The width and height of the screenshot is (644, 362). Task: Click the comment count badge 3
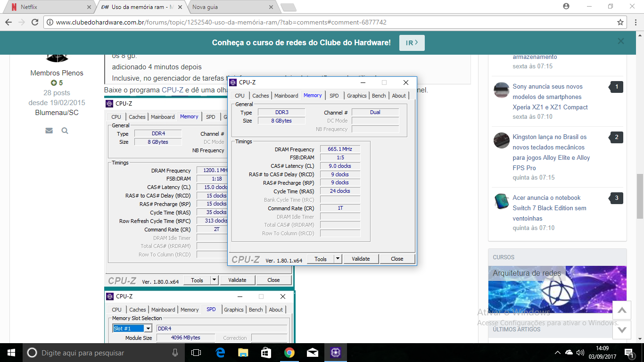pos(616,198)
